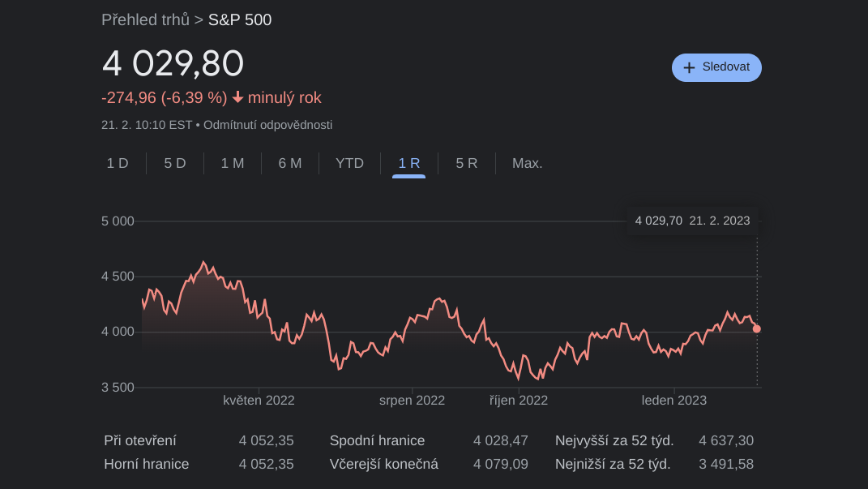The width and height of the screenshot is (868, 489).
Task: Click the Horní hranice label
Action: pyautogui.click(x=147, y=464)
